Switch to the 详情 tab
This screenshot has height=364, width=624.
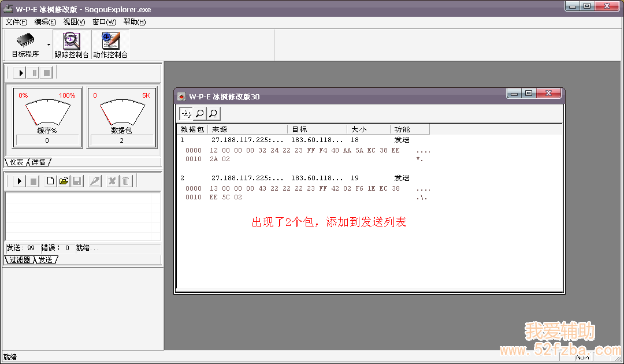[39, 163]
